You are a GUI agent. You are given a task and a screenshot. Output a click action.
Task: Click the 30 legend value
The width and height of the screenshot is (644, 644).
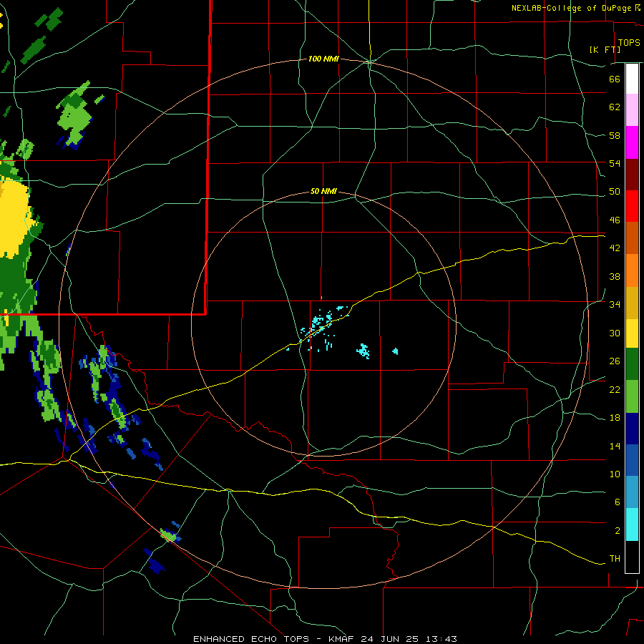615,333
